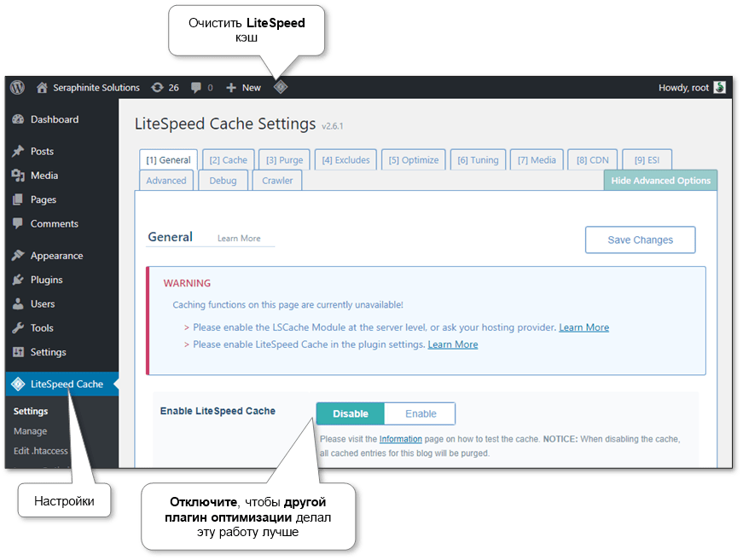Open the Manage submenu item
Image resolution: width=743 pixels, height=560 pixels.
[x=31, y=431]
